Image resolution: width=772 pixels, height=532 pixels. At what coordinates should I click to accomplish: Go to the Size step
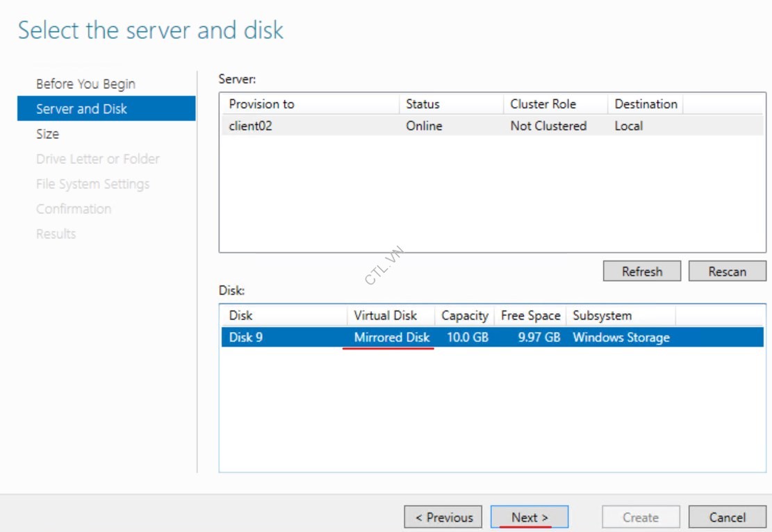pyautogui.click(x=47, y=134)
